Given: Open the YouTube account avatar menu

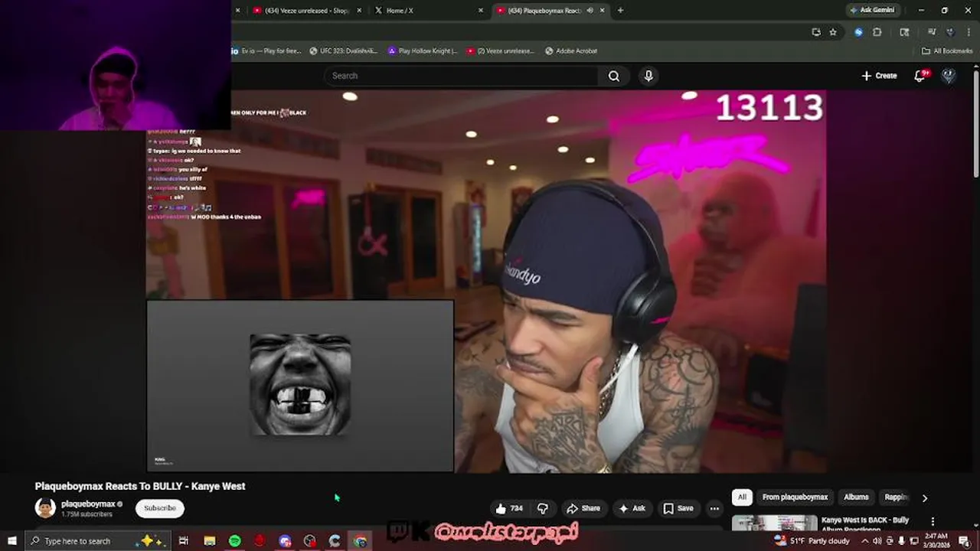Looking at the screenshot, I should [949, 76].
